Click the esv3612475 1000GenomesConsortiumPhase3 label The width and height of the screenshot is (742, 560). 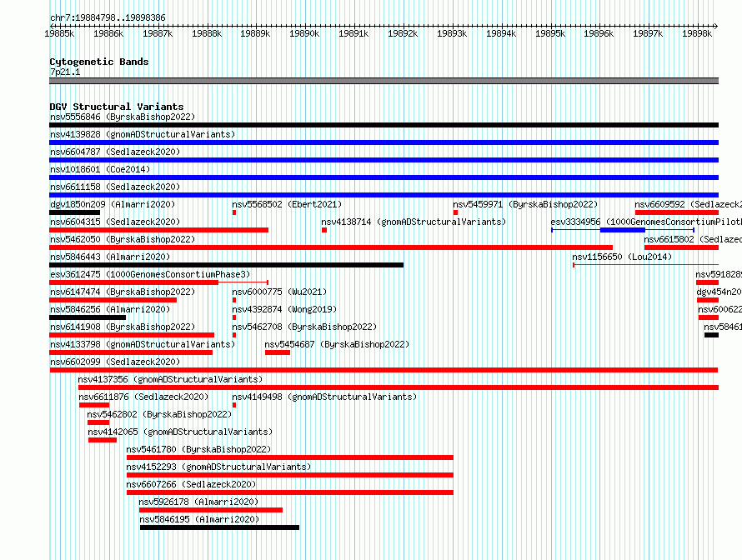click(x=150, y=274)
